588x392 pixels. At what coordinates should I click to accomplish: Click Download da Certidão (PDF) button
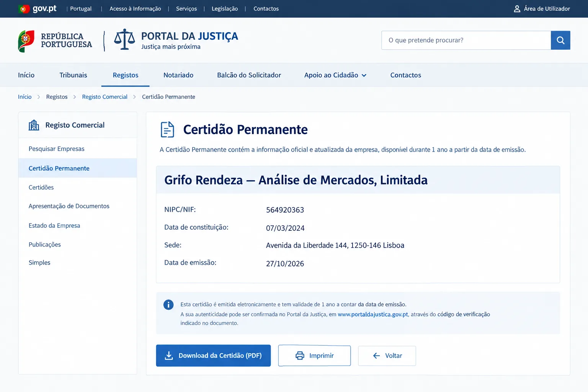(x=213, y=356)
